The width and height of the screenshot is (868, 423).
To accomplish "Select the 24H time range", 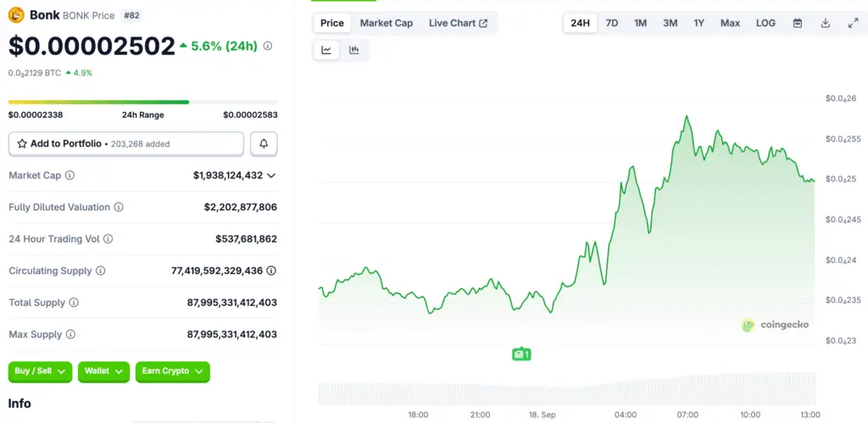I will tap(580, 23).
